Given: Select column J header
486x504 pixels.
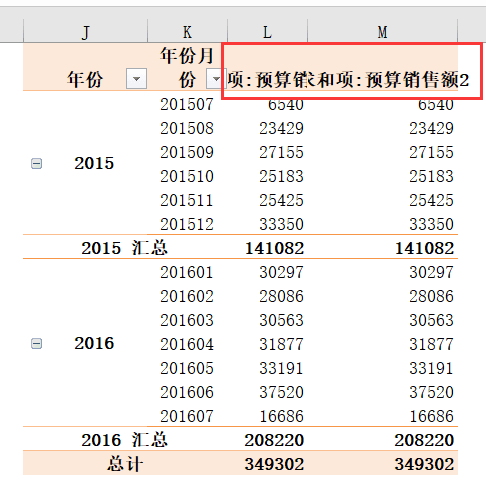Looking at the screenshot, I should pos(86,32).
